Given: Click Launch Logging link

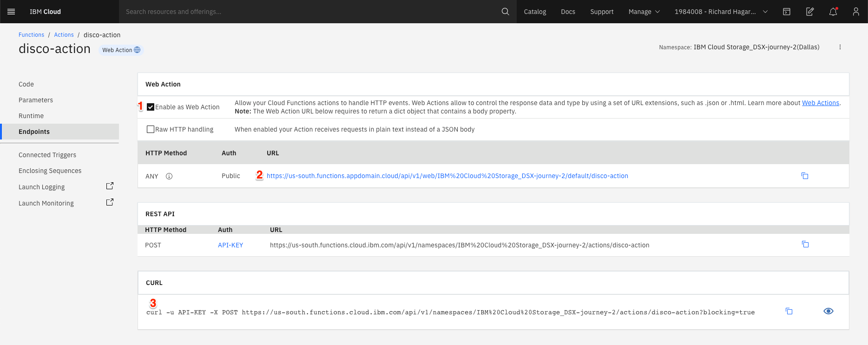Looking at the screenshot, I should (42, 187).
